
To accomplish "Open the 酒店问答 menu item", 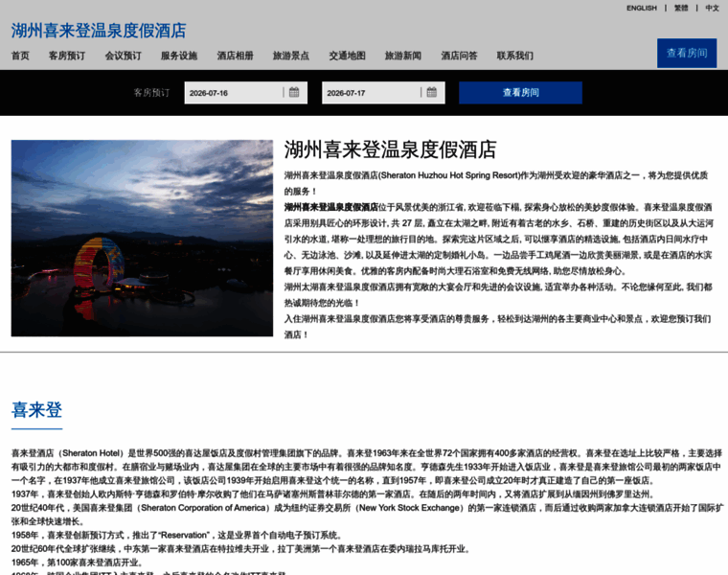I will 459,56.
